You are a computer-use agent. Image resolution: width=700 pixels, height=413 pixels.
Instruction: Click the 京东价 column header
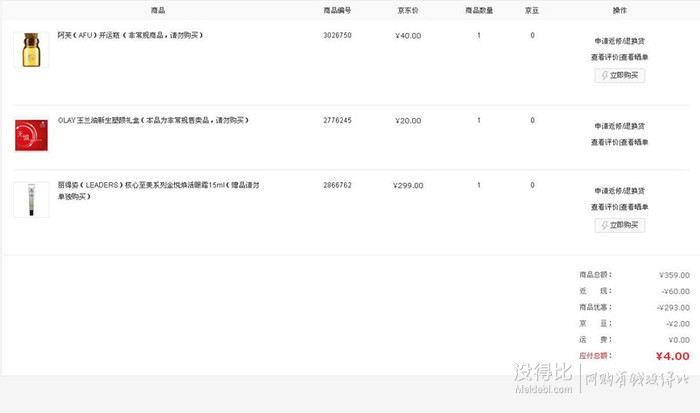[x=408, y=10]
